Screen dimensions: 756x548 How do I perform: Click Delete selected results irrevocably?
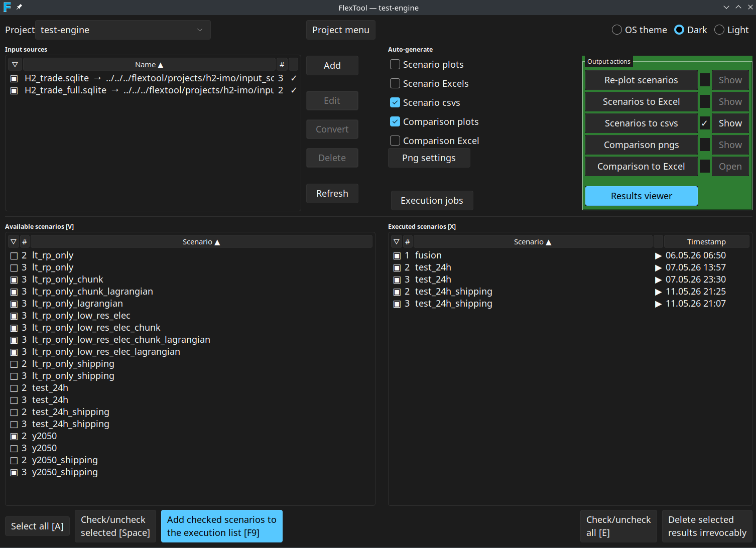click(x=707, y=526)
